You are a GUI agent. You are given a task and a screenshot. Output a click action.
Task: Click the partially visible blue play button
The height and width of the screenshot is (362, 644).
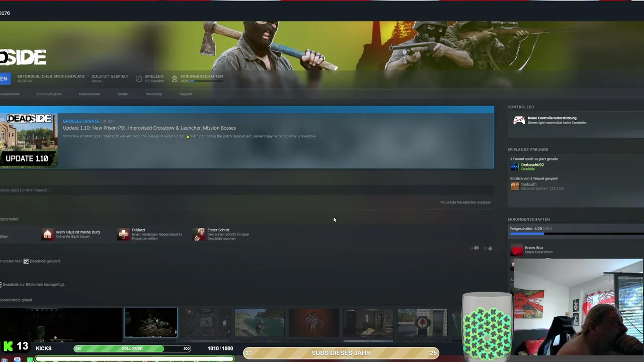point(4,78)
